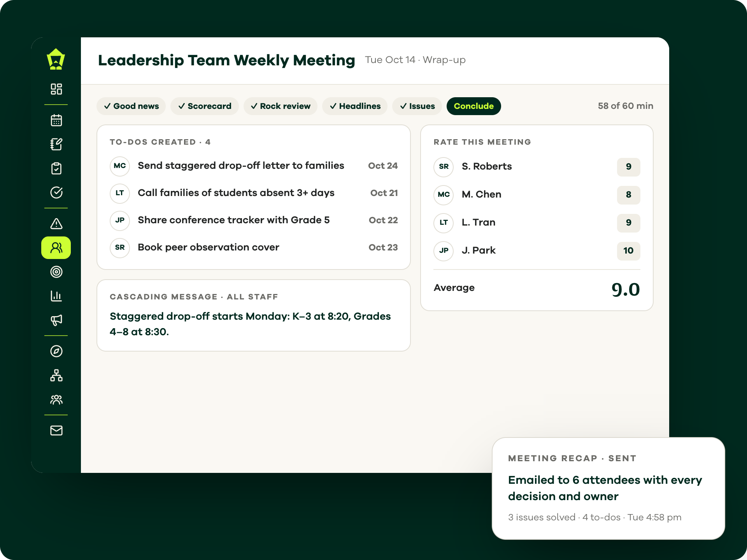Open to-do Book peer observation cover
747x560 pixels.
click(254, 248)
